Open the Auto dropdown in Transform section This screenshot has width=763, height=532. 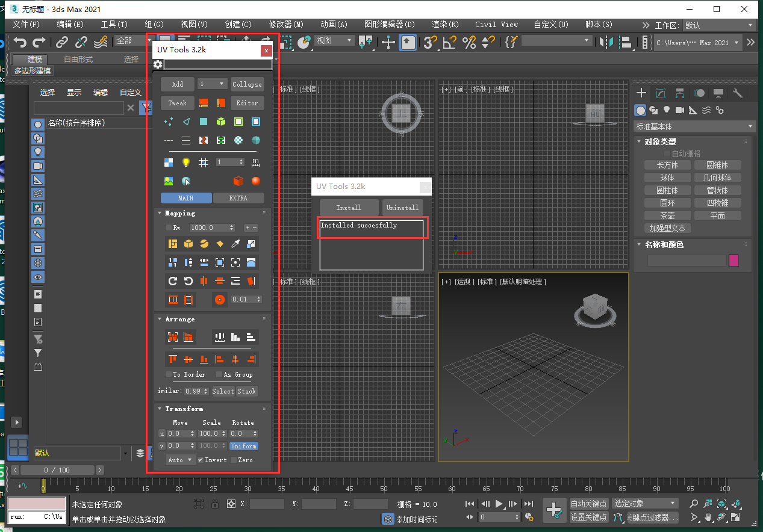pos(180,460)
